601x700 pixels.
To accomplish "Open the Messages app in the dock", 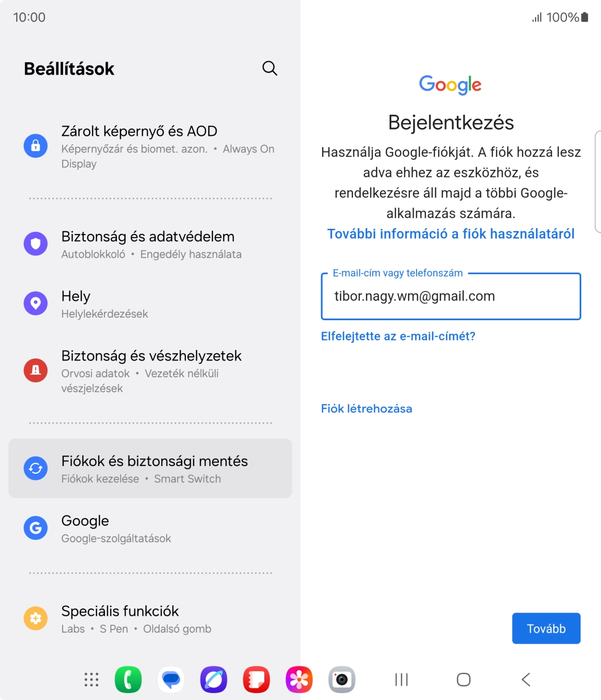I will (171, 680).
